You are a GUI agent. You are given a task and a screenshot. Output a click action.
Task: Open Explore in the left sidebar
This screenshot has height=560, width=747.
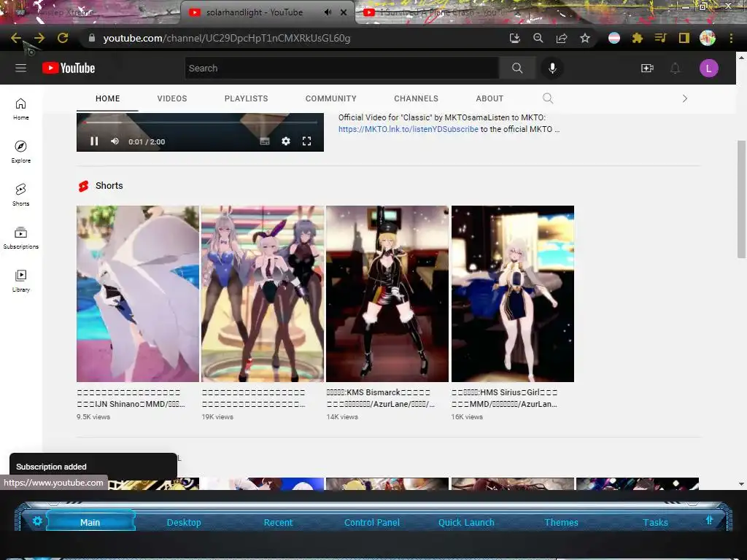click(20, 152)
